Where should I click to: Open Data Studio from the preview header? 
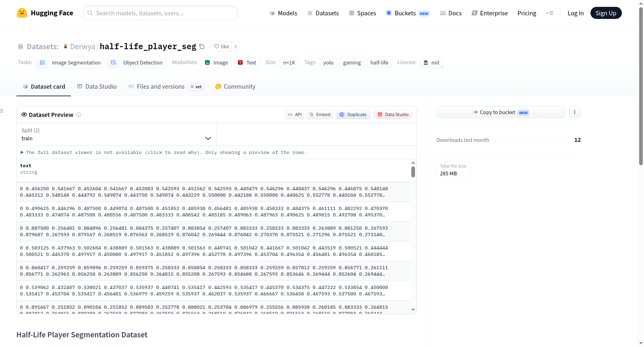393,114
